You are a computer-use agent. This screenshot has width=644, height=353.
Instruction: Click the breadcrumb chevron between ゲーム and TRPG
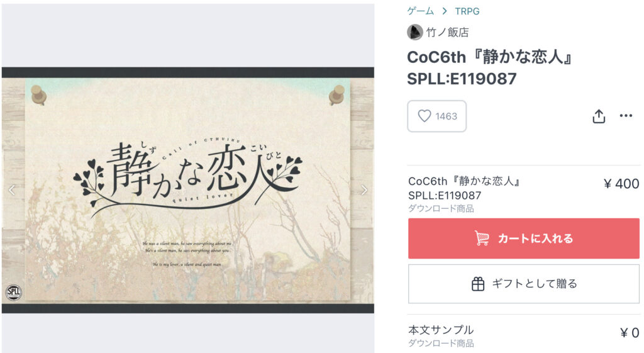(x=445, y=11)
